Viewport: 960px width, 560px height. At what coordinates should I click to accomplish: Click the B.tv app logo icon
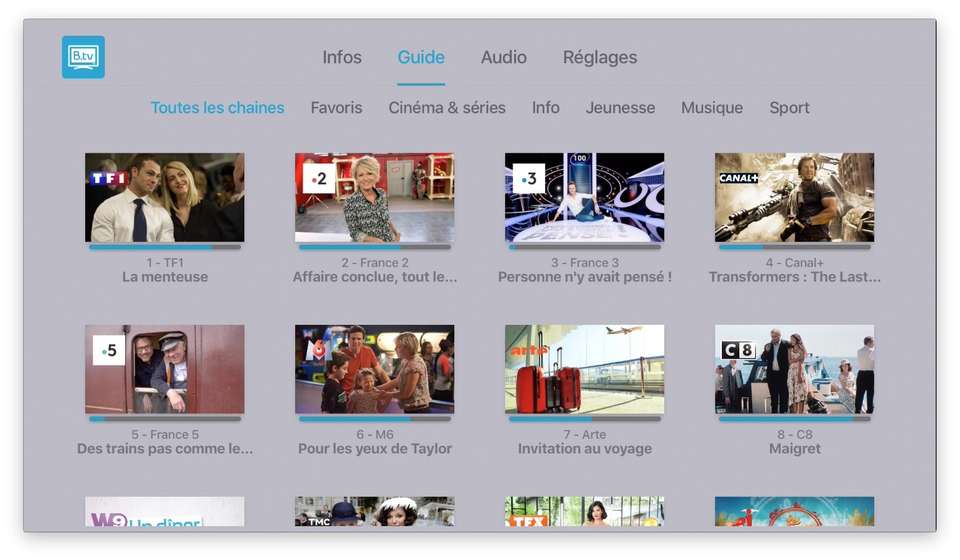click(x=83, y=57)
